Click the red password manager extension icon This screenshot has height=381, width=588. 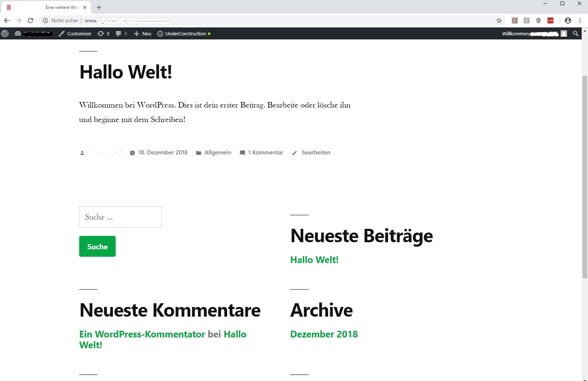pos(550,20)
